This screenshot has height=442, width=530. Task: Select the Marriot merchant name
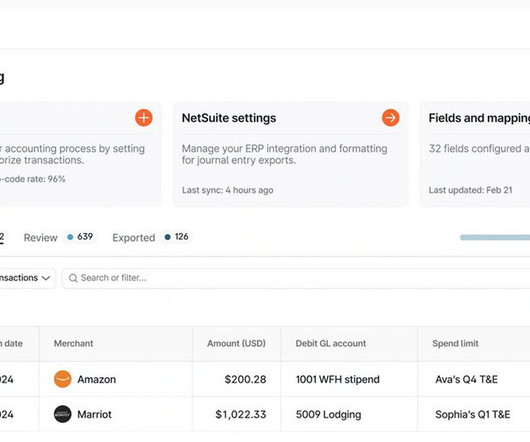[x=94, y=415]
